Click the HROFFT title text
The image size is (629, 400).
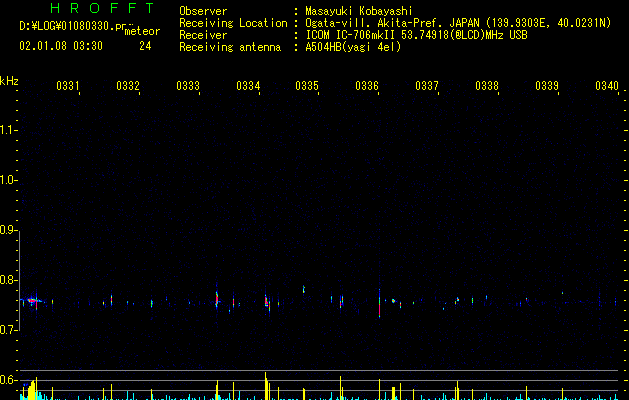[x=102, y=8]
